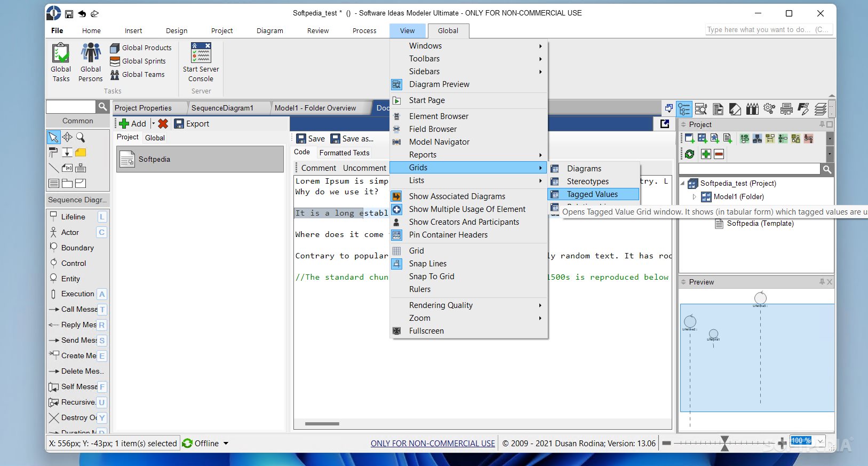Click the green refresh project icon

[x=689, y=154]
